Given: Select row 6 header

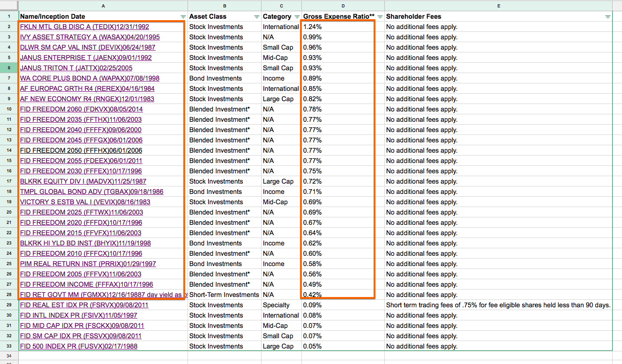Looking at the screenshot, I should pyautogui.click(x=9, y=68).
